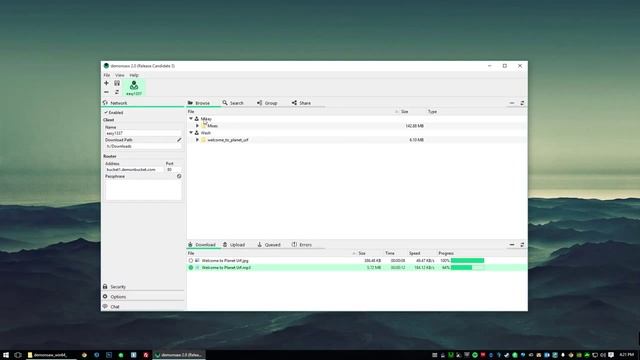Edit Download Path with pencil icon

click(x=179, y=140)
